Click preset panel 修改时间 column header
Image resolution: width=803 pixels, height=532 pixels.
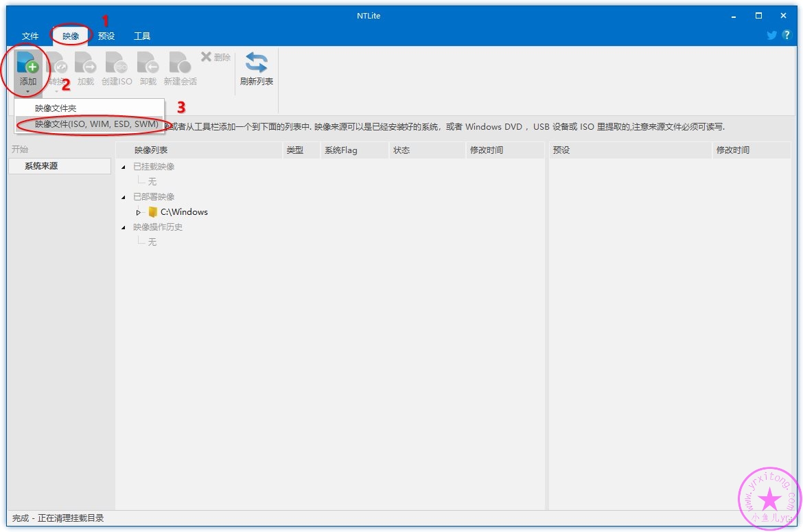coord(752,150)
